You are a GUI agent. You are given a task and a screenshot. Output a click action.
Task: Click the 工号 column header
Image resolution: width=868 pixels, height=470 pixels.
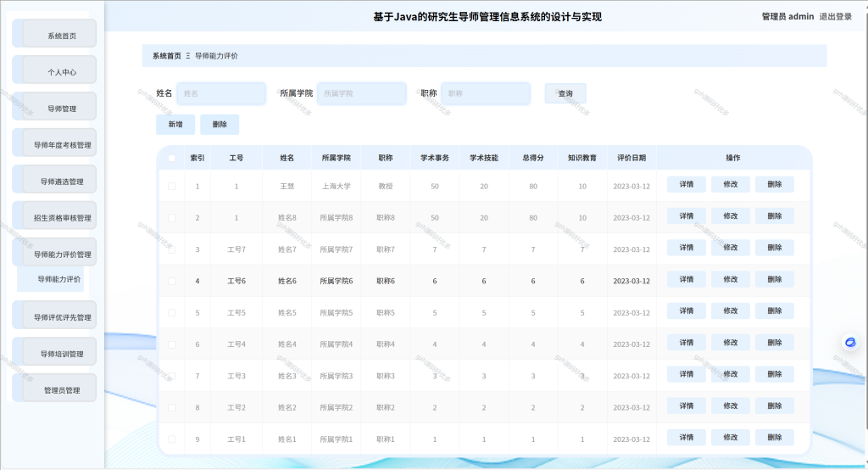click(x=236, y=158)
